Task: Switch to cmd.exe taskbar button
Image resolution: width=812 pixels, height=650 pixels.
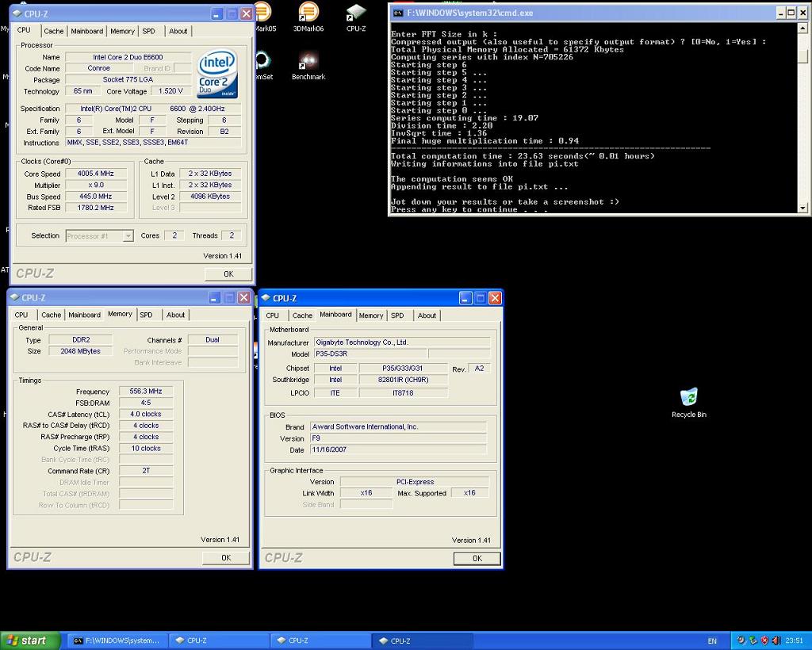Action: [117, 640]
